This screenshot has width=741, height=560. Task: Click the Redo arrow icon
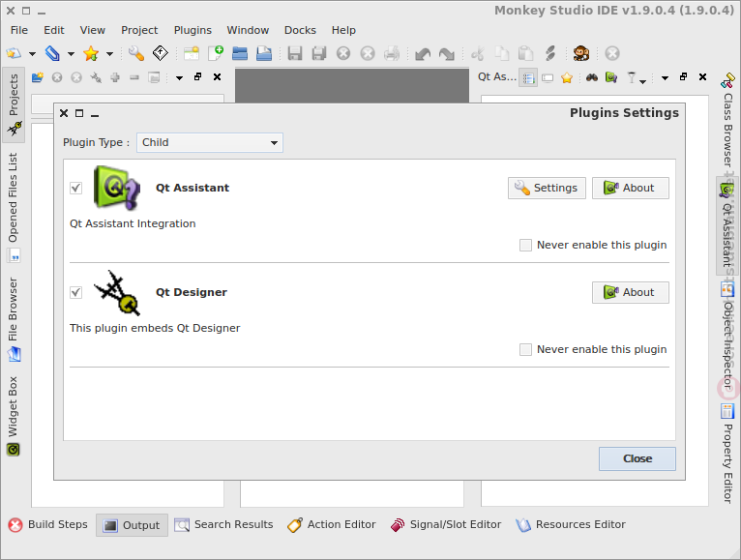pyautogui.click(x=447, y=54)
